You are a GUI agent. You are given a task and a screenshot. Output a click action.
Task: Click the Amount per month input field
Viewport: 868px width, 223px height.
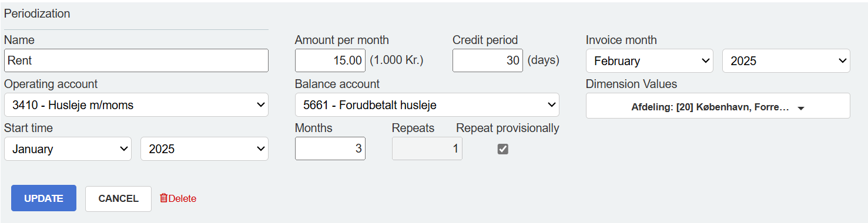tap(330, 60)
